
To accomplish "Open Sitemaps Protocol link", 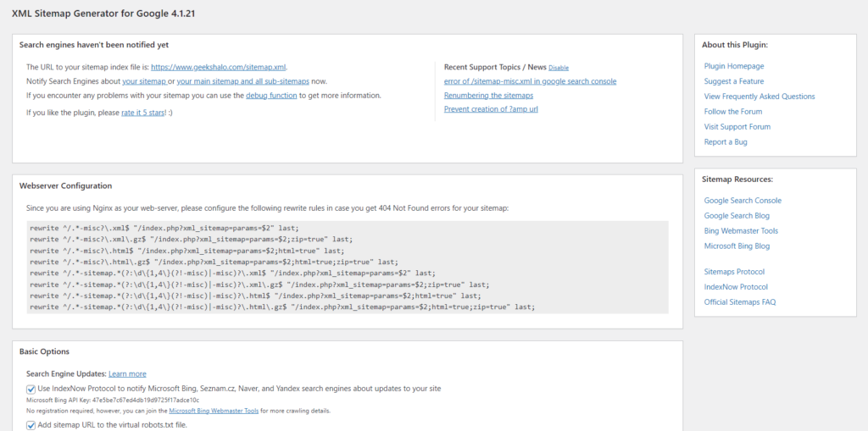I will 734,272.
